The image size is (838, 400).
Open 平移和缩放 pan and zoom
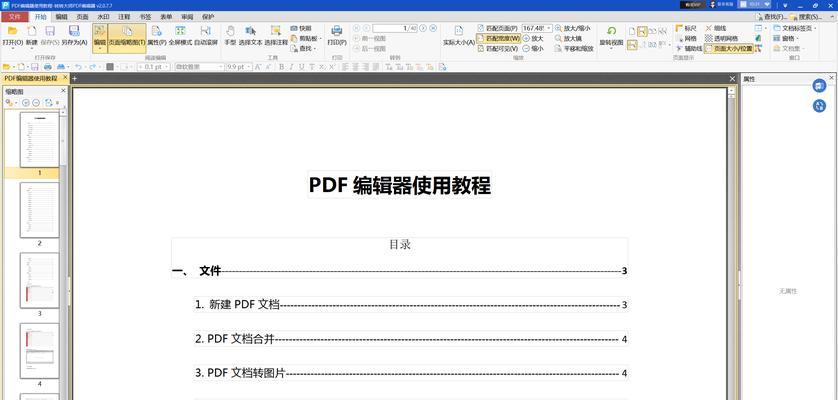click(x=574, y=48)
